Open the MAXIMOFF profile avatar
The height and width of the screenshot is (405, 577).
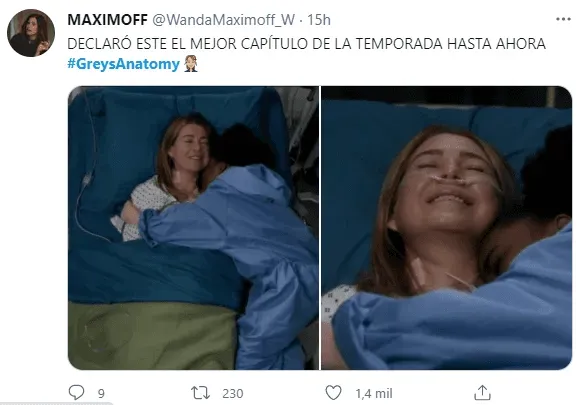[x=31, y=33]
